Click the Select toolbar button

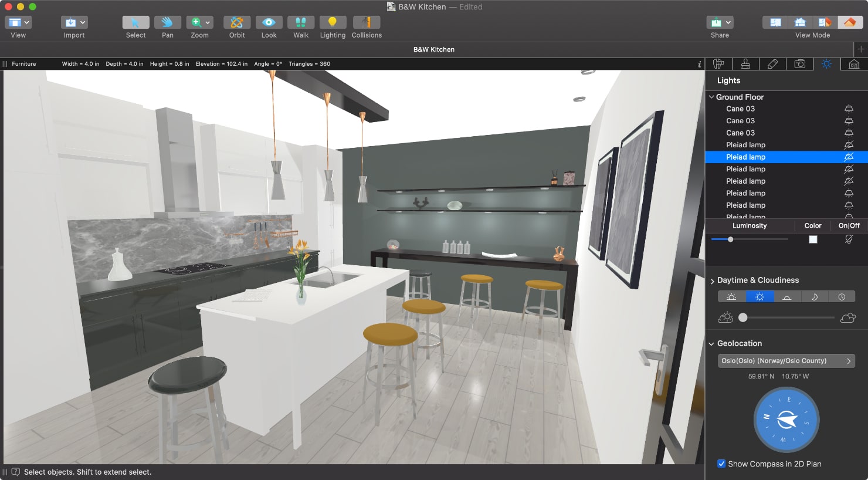pyautogui.click(x=135, y=23)
